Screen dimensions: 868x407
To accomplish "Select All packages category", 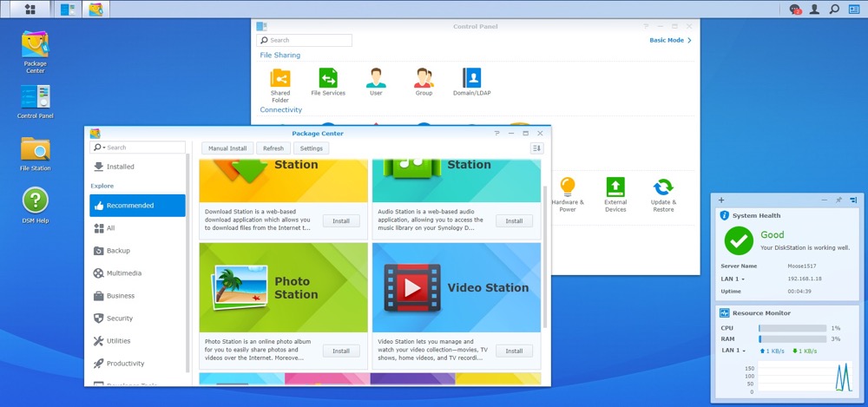I will (137, 228).
